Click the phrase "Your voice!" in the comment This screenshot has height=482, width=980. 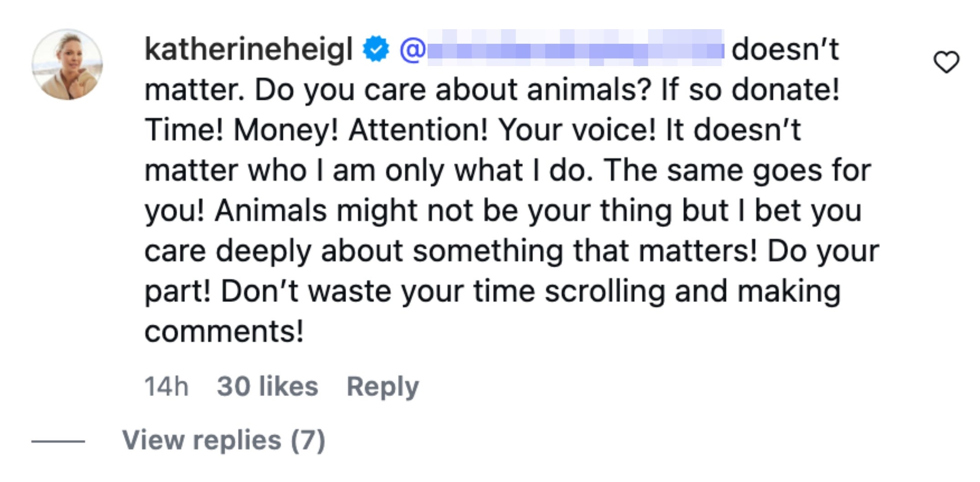point(577,130)
